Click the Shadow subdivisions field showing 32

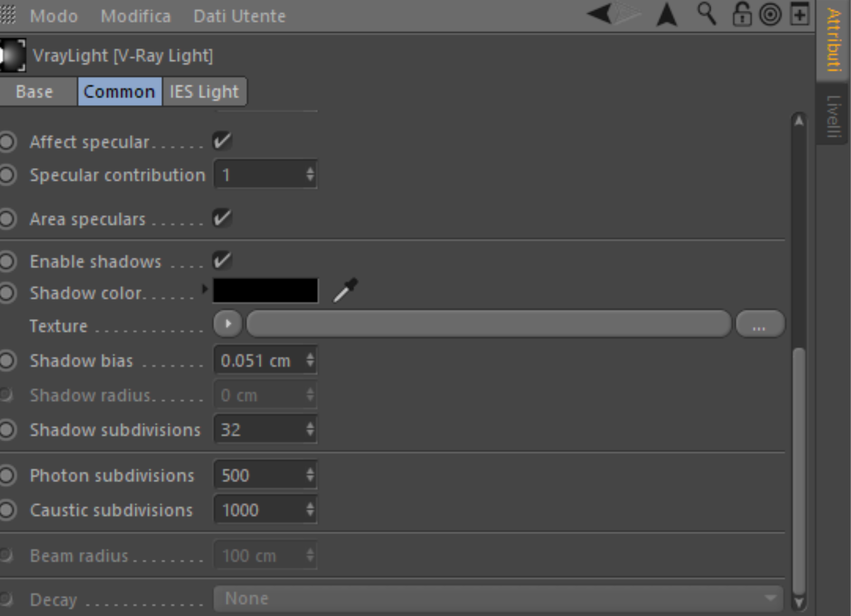pyautogui.click(x=265, y=430)
